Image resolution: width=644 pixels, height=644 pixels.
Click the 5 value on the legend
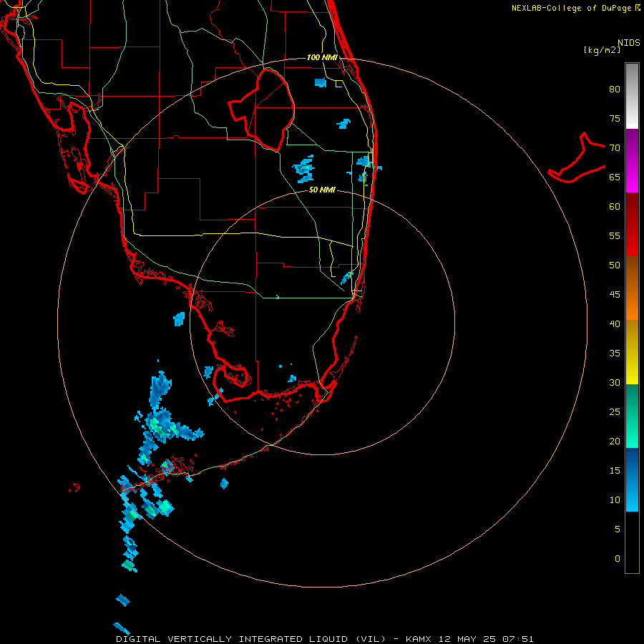tap(617, 530)
